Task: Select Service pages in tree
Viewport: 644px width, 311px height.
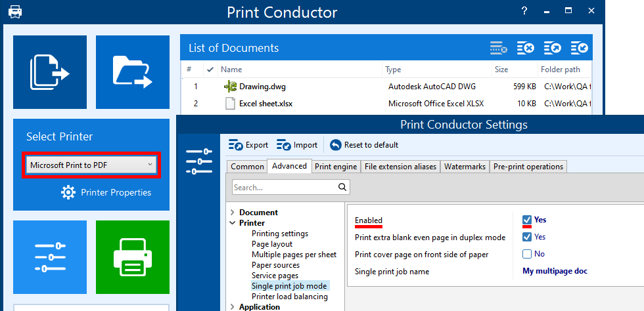Action: [x=275, y=276]
